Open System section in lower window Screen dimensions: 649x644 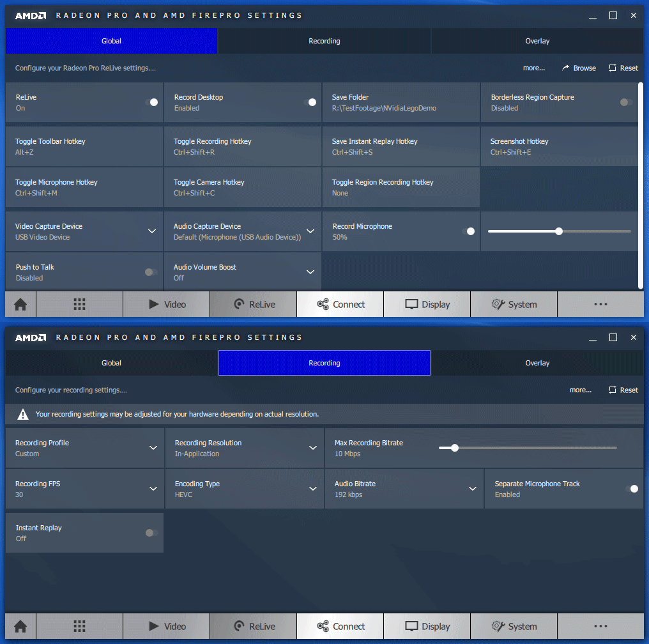(514, 626)
